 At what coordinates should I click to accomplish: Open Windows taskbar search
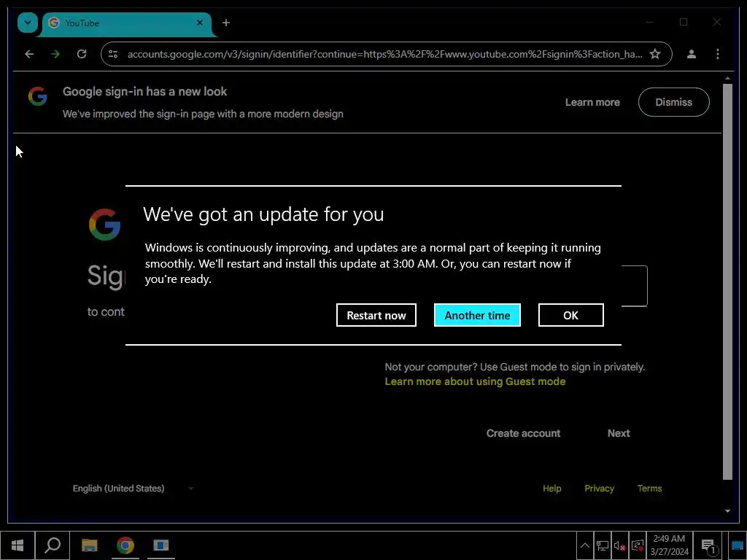(53, 545)
